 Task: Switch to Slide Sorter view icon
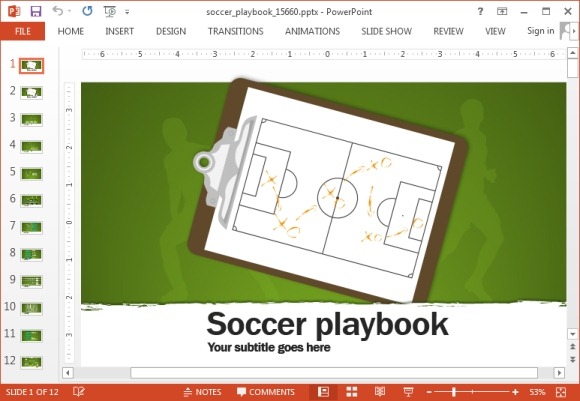351,392
